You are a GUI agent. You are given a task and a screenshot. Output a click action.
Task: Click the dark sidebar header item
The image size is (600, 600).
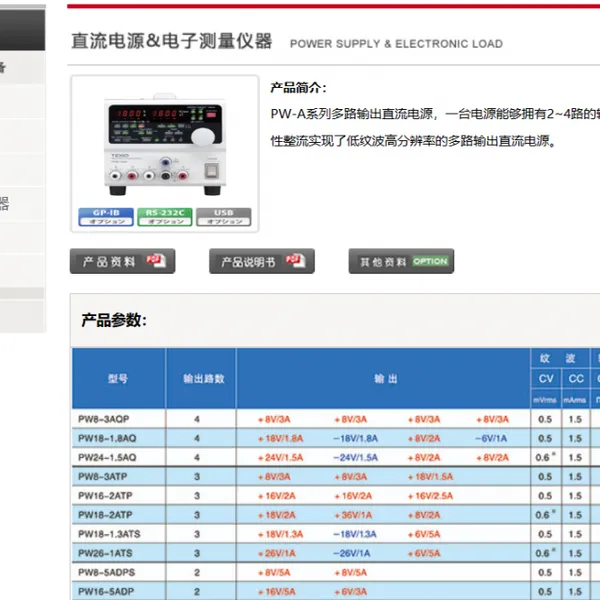coord(23,30)
